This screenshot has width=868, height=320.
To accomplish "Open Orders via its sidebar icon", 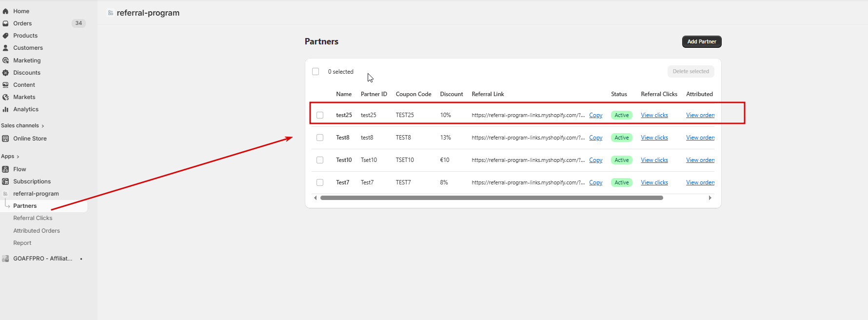I will [x=5, y=23].
